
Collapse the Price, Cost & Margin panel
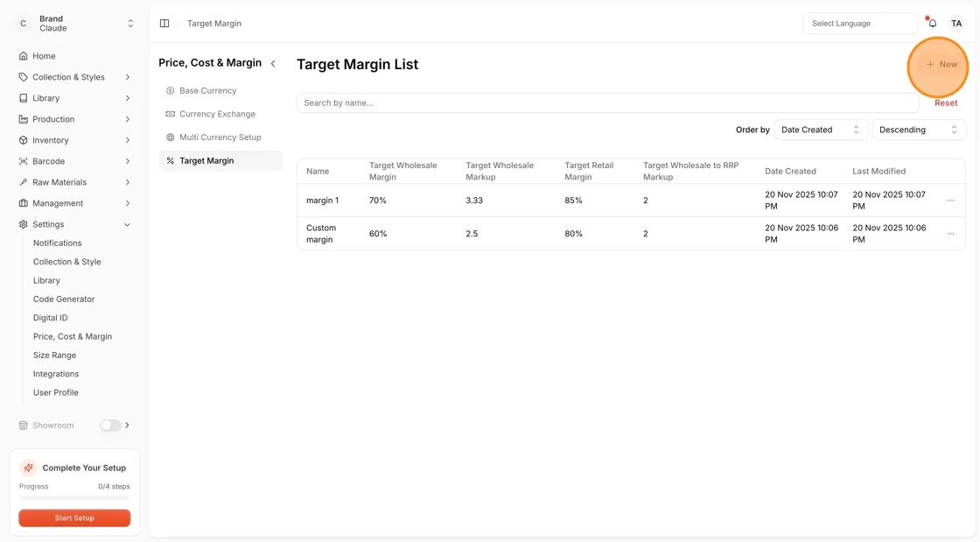coord(273,63)
